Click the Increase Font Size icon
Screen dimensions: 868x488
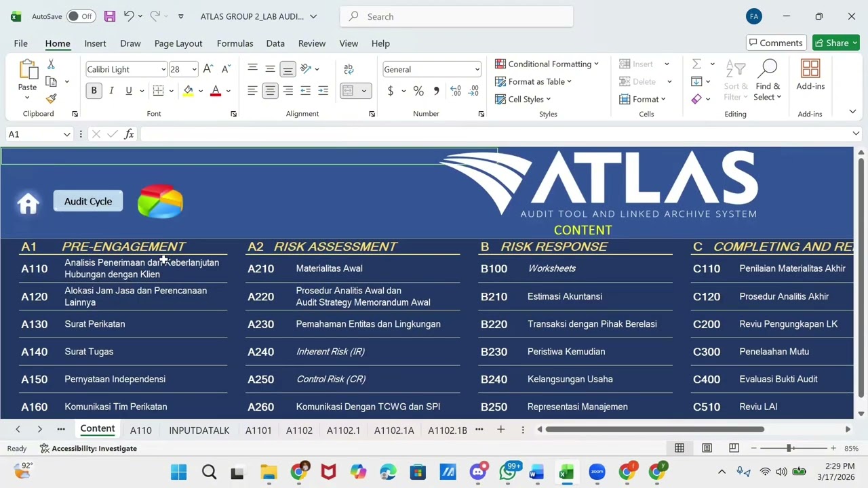pyautogui.click(x=208, y=69)
